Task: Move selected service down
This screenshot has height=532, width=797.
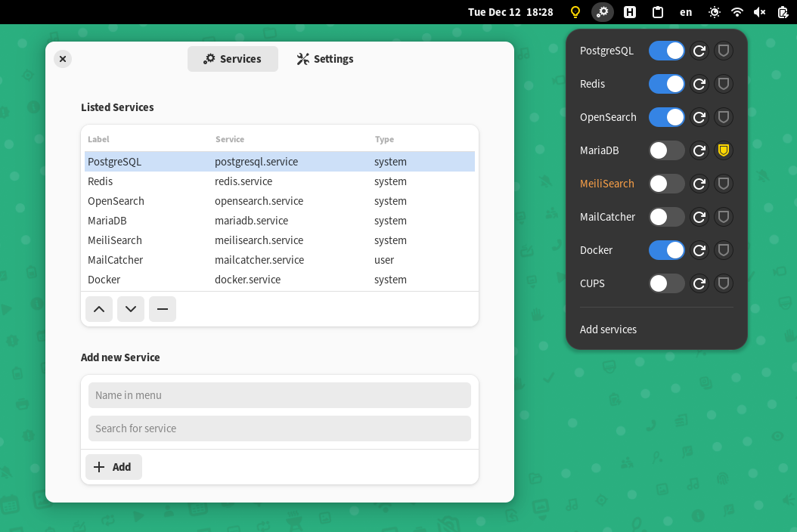Action: click(131, 309)
